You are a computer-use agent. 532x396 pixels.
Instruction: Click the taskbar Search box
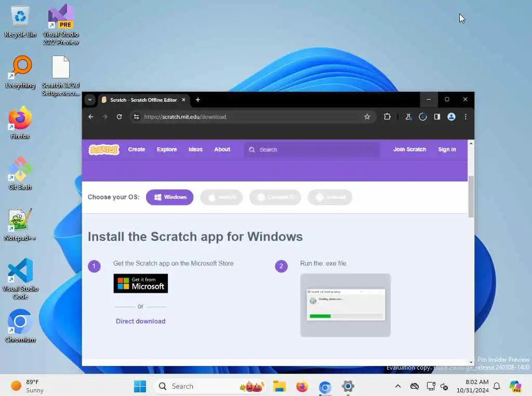pos(210,386)
